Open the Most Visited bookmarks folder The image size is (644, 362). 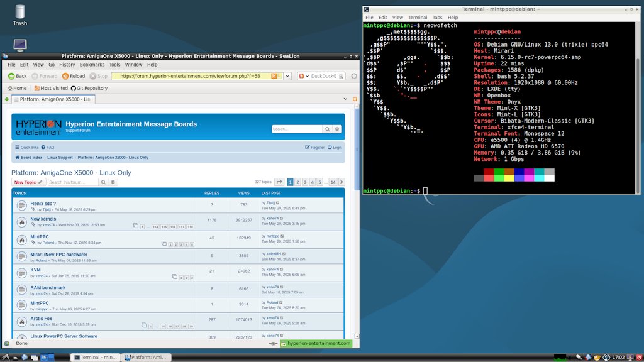tap(51, 88)
